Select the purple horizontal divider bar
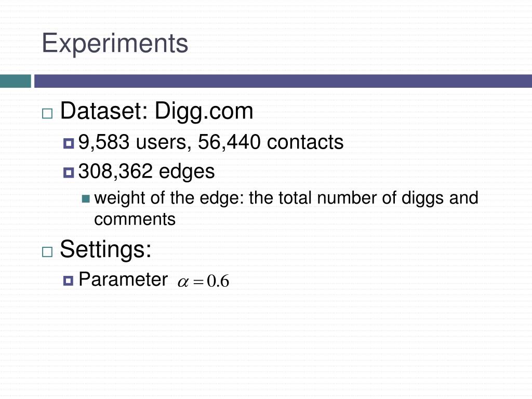The height and width of the screenshot is (399, 532). pos(283,81)
